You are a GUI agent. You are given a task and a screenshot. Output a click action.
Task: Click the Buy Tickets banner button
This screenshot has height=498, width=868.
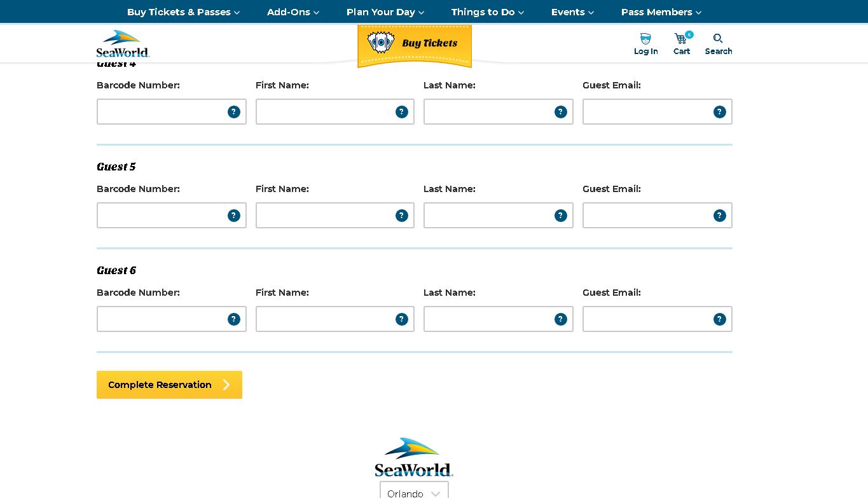pyautogui.click(x=415, y=45)
